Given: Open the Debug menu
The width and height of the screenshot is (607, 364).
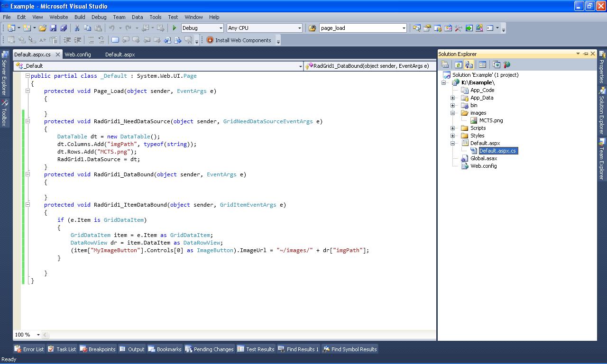Looking at the screenshot, I should [x=99, y=17].
